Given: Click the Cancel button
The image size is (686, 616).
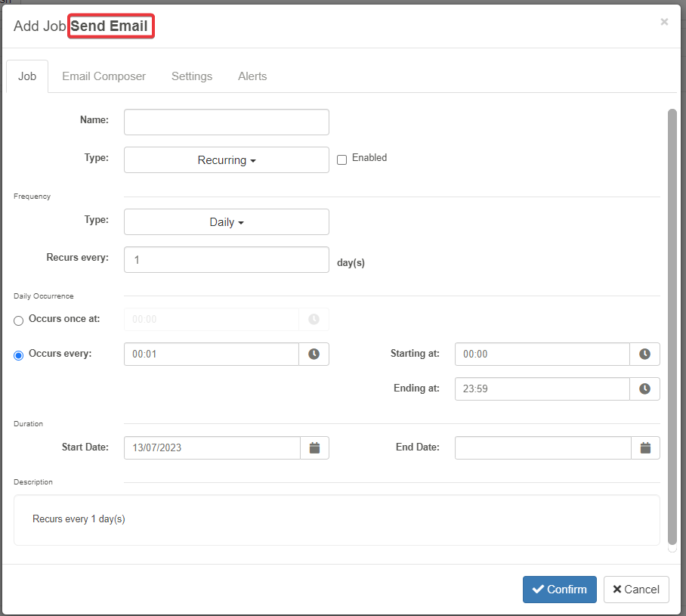Looking at the screenshot, I should tap(636, 590).
